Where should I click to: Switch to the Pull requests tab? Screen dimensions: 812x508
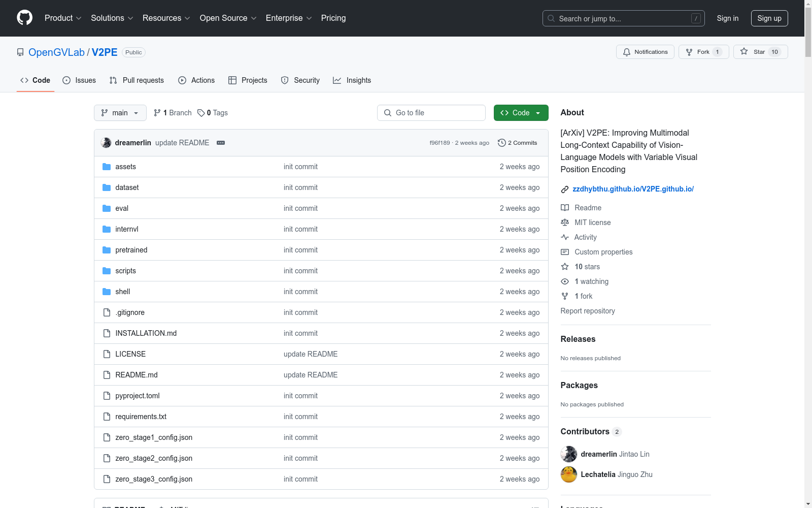tap(137, 80)
